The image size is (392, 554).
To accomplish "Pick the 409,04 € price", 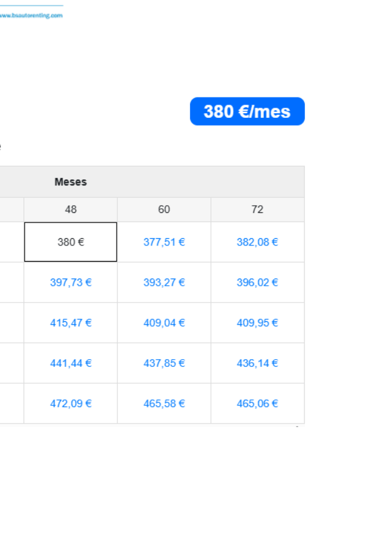I will tap(164, 322).
